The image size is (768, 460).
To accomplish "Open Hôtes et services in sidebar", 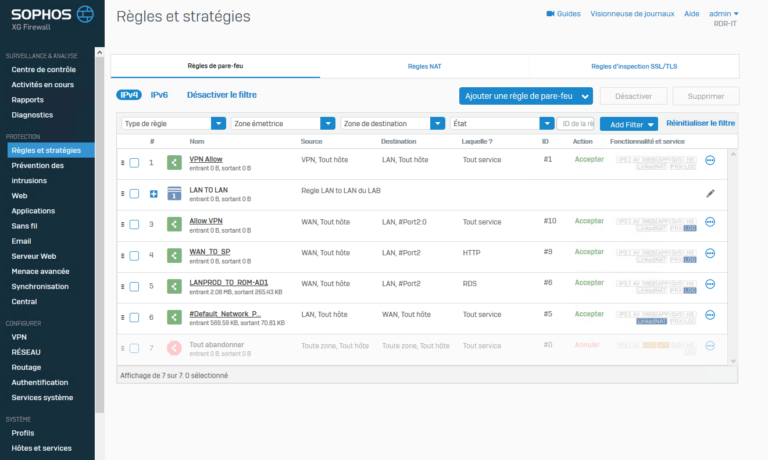I will (x=42, y=448).
